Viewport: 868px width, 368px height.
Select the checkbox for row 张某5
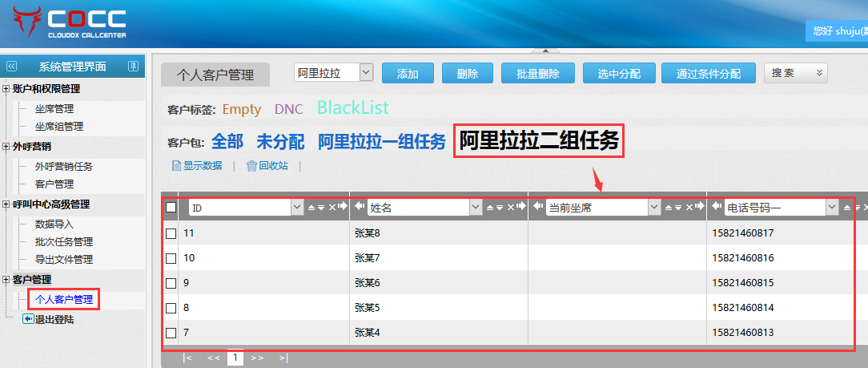(171, 307)
